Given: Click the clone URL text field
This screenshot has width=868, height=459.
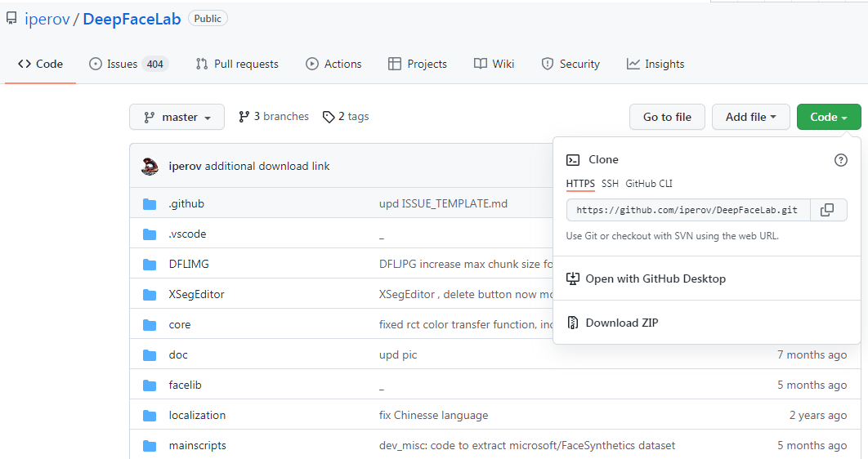Looking at the screenshot, I should (687, 210).
